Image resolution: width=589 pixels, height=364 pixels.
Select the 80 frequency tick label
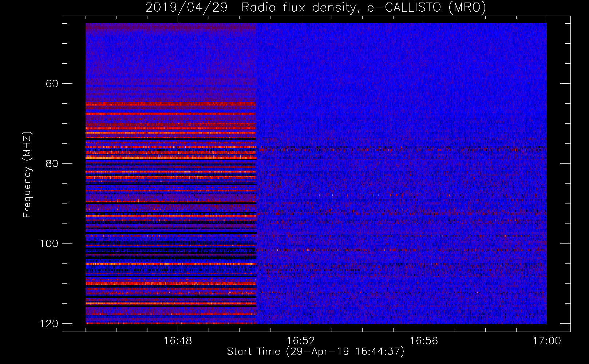click(x=52, y=163)
